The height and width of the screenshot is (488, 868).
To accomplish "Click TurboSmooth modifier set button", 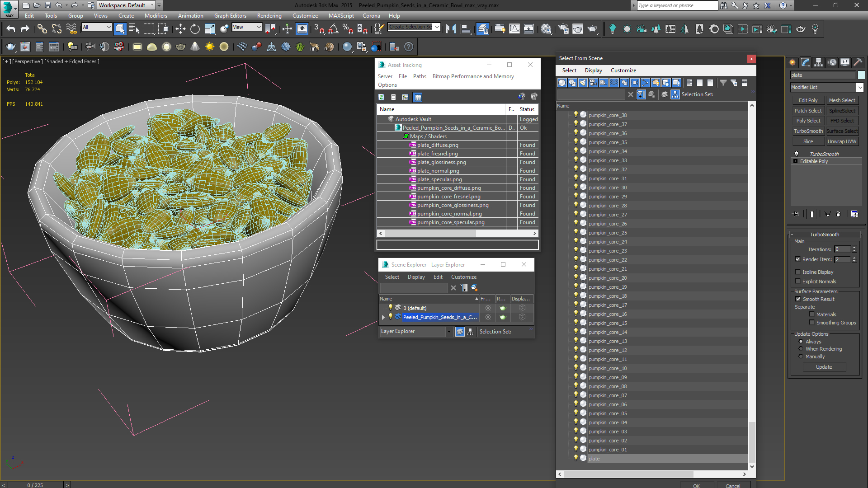I will [808, 131].
